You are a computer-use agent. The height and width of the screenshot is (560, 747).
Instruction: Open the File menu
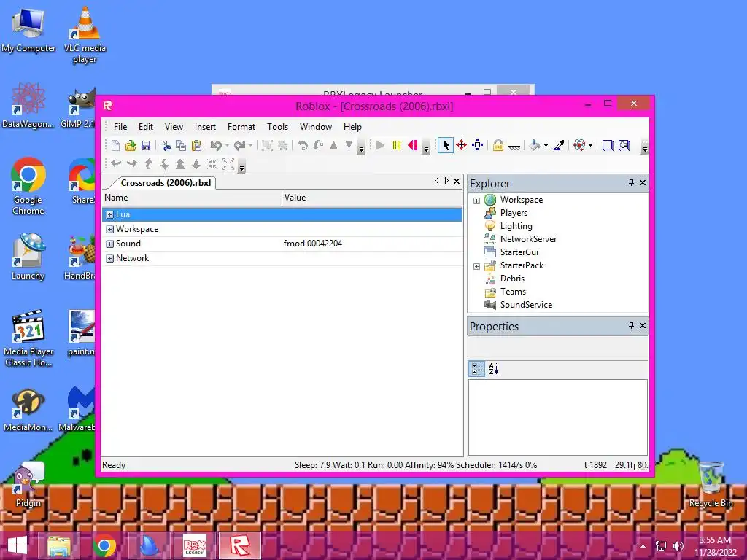tap(120, 127)
